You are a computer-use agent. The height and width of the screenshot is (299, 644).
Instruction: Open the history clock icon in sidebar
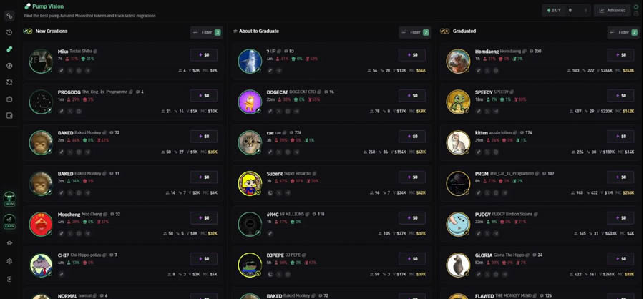pyautogui.click(x=9, y=32)
